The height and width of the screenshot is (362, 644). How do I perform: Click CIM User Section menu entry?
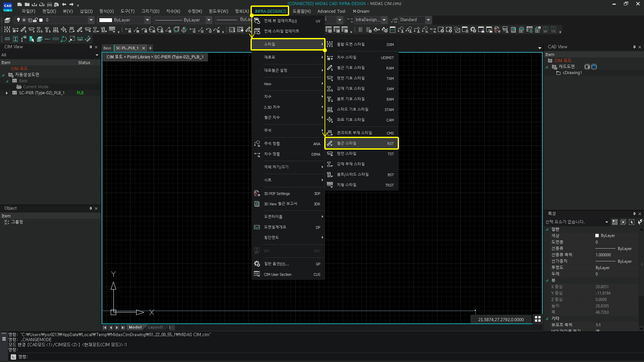tap(288, 274)
